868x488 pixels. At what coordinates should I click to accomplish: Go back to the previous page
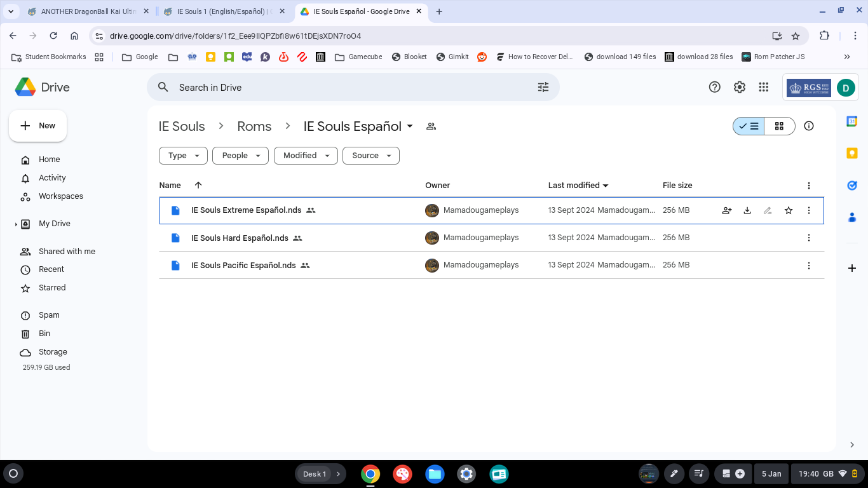point(13,36)
